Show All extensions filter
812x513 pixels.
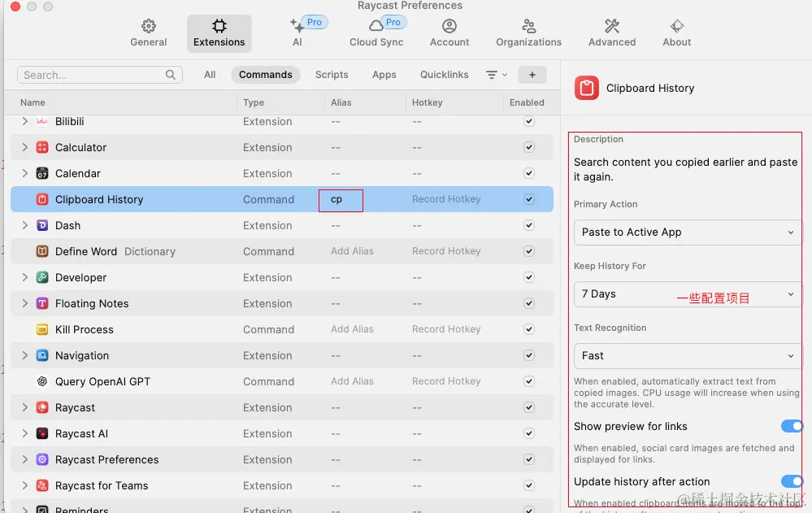pyautogui.click(x=210, y=75)
